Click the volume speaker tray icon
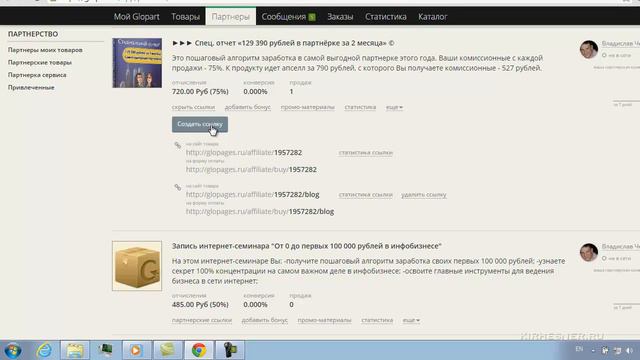Viewport: 640px width, 360px height. pos(629,351)
